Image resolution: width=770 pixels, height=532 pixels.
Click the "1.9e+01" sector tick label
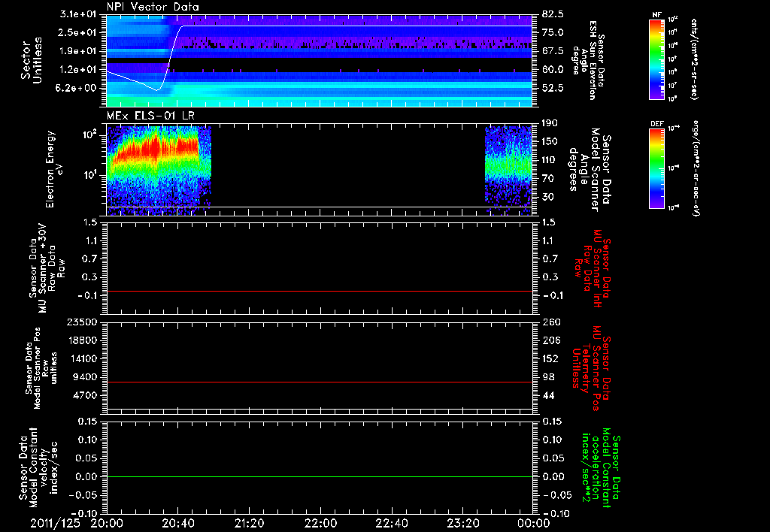[78, 51]
